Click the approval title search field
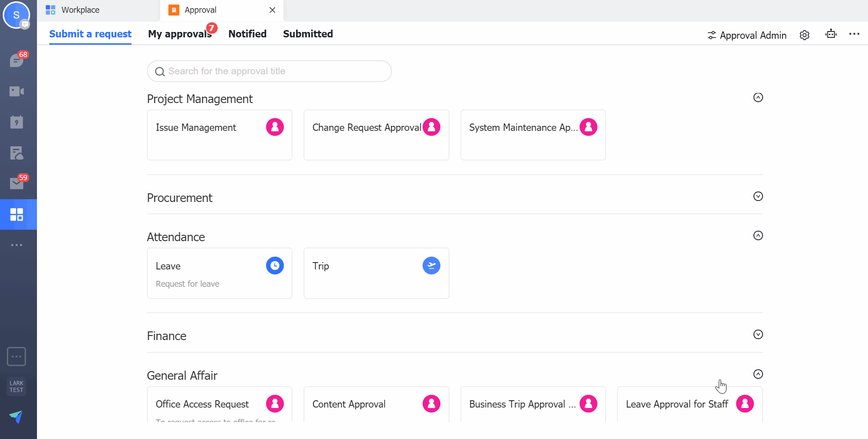Screen dimensions: 868x439 point(269,71)
